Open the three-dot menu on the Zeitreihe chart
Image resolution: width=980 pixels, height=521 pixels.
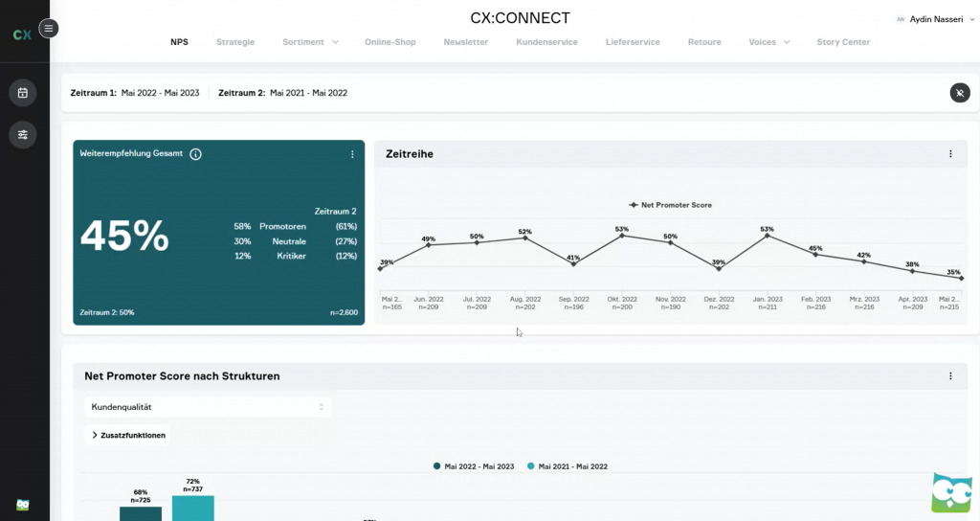[950, 154]
